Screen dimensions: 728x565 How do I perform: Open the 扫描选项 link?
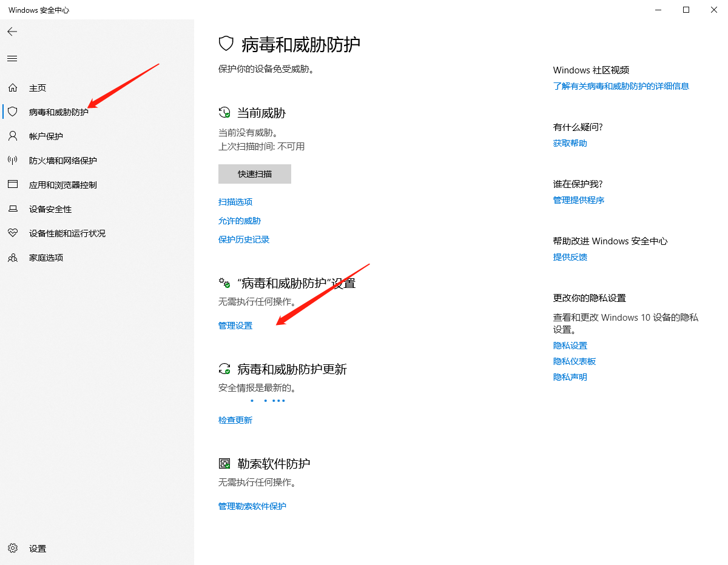235,202
